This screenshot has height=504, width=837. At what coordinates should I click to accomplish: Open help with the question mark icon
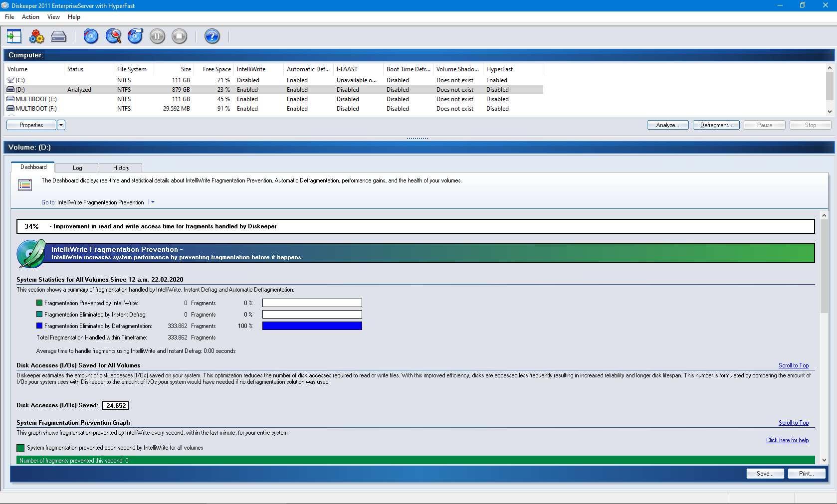pos(212,36)
